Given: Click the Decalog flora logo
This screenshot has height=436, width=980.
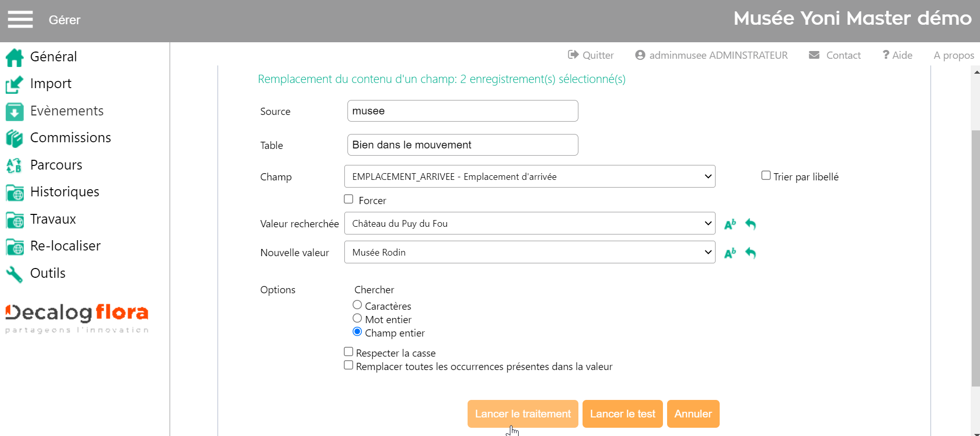Looking at the screenshot, I should pyautogui.click(x=77, y=318).
